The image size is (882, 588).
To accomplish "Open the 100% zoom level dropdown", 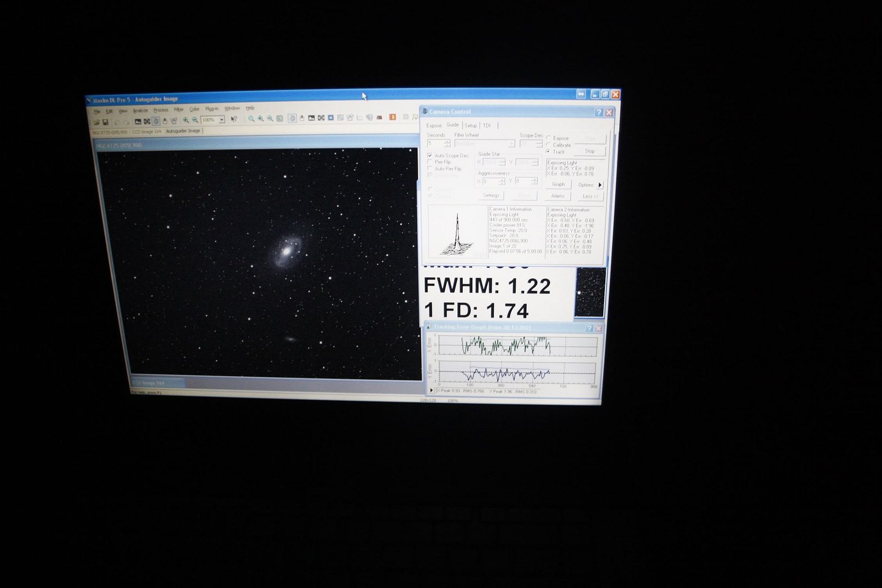I will coord(222,120).
